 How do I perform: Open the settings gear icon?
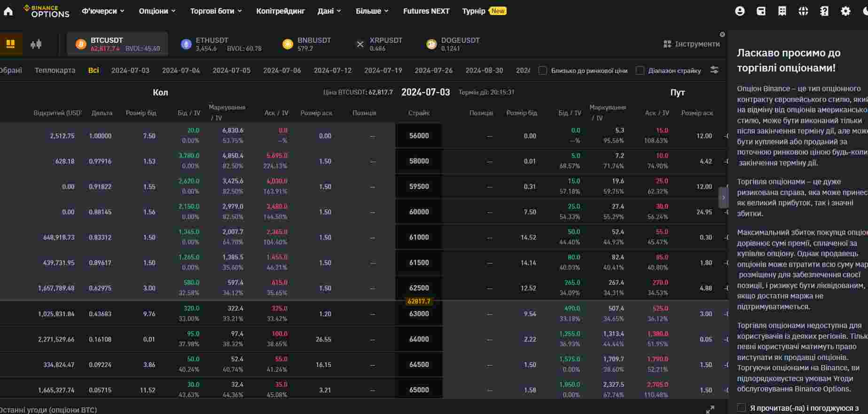point(845,11)
